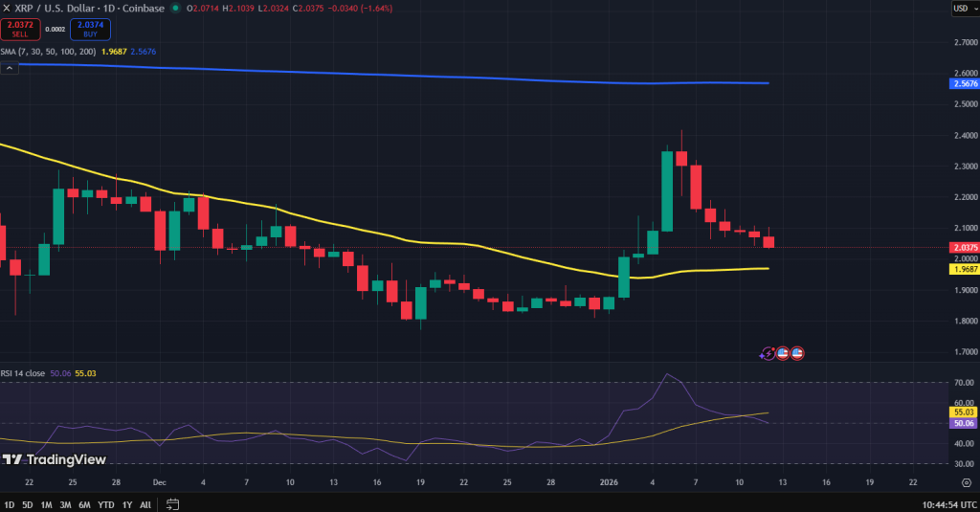Image resolution: width=980 pixels, height=512 pixels.
Task: Click the TradingView logo
Action: (x=55, y=459)
